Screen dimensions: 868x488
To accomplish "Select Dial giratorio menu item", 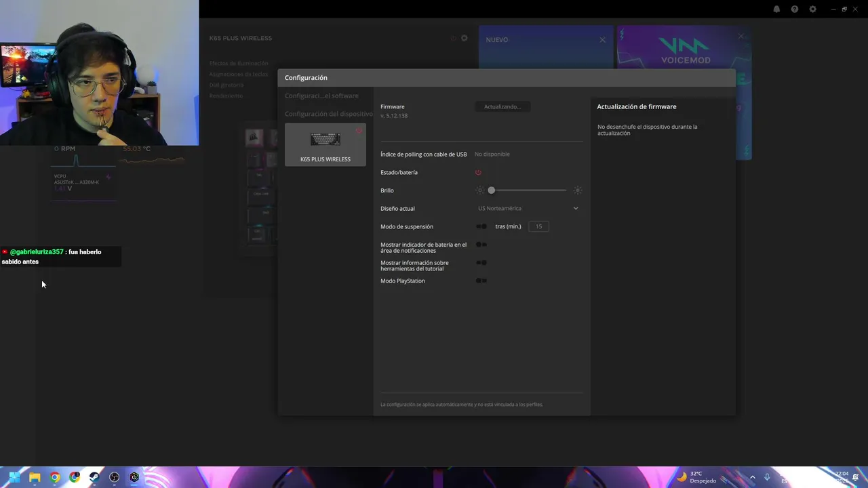I will 226,85.
